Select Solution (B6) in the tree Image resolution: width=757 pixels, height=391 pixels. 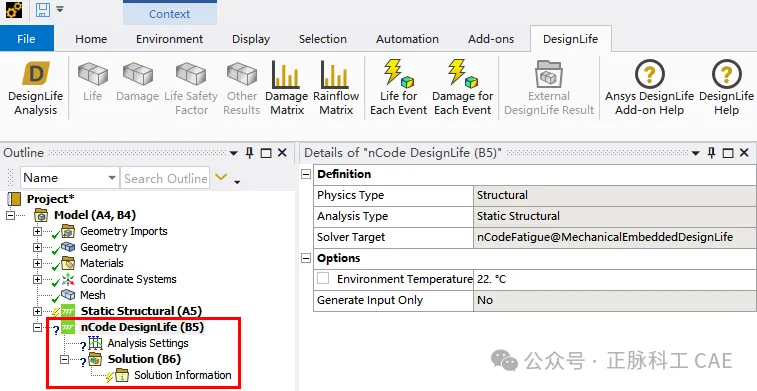pyautogui.click(x=144, y=359)
